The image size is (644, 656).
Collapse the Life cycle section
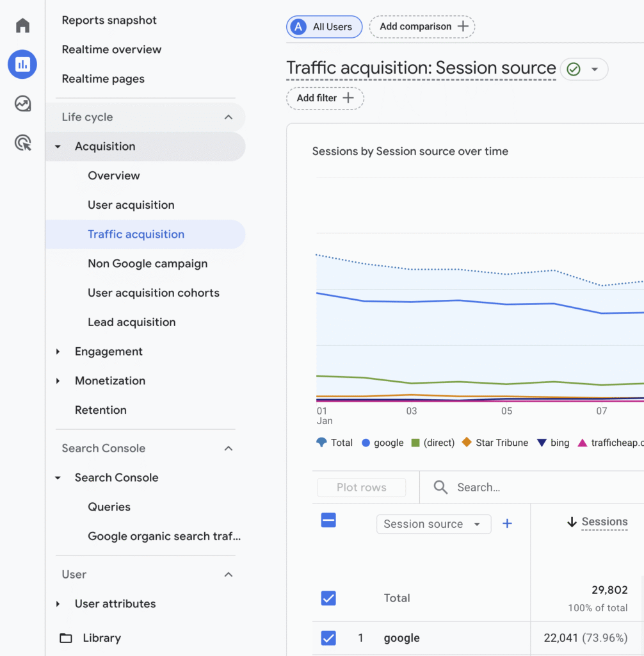coord(229,117)
